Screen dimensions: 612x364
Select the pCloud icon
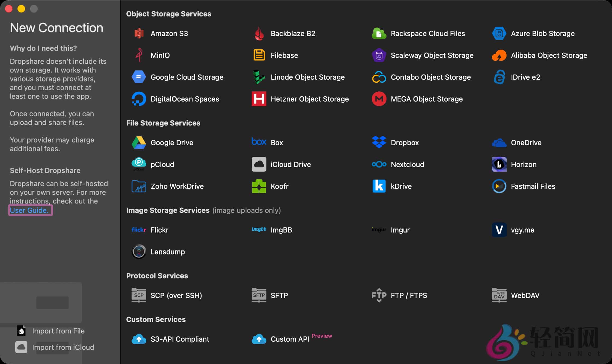[x=139, y=165]
